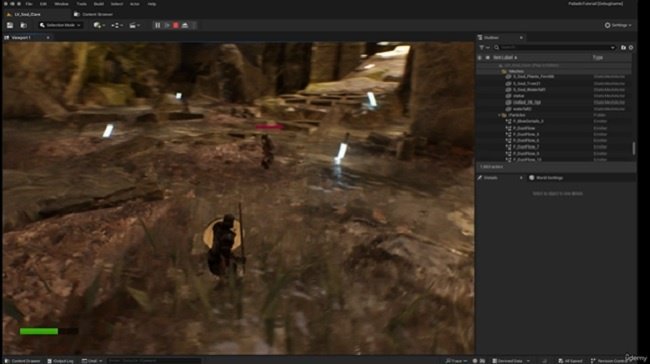
Task: Toggle the visibility column header eye icon
Action: (480, 58)
